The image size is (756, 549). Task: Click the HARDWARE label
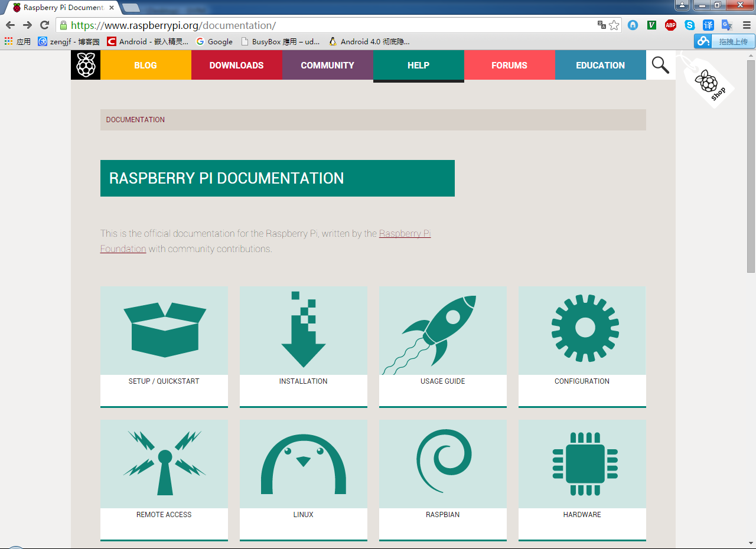click(582, 515)
